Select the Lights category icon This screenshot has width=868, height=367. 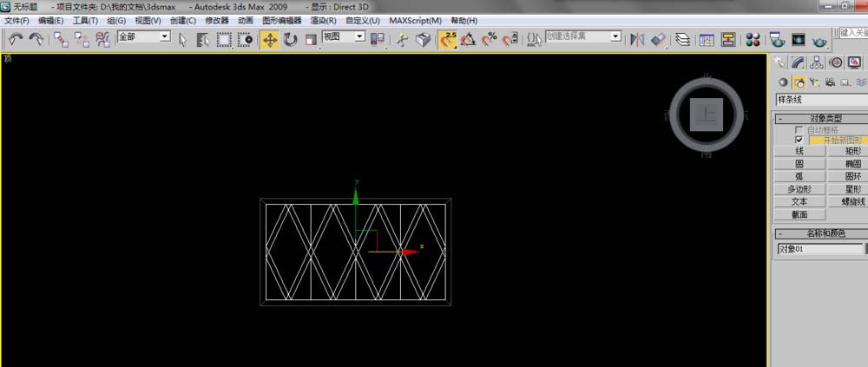point(814,82)
